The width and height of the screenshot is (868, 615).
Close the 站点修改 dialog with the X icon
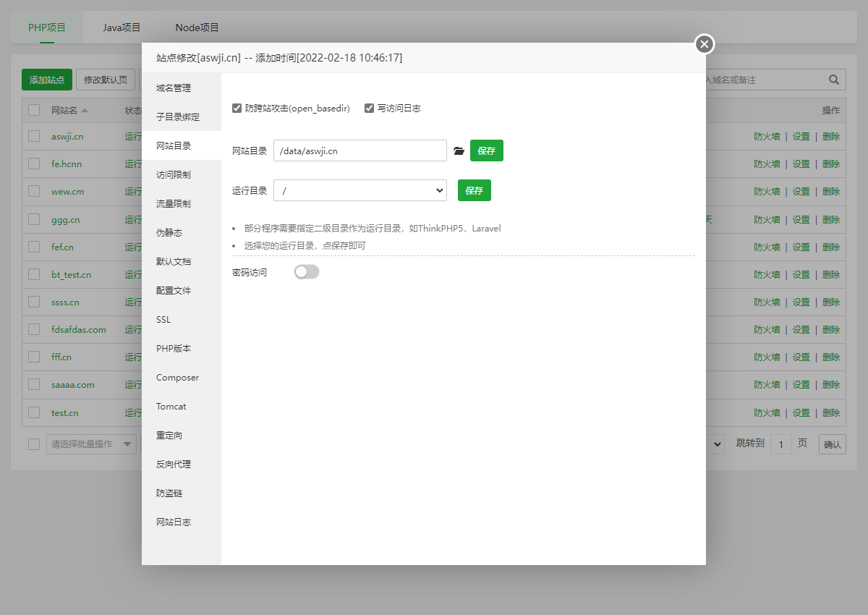pos(704,44)
